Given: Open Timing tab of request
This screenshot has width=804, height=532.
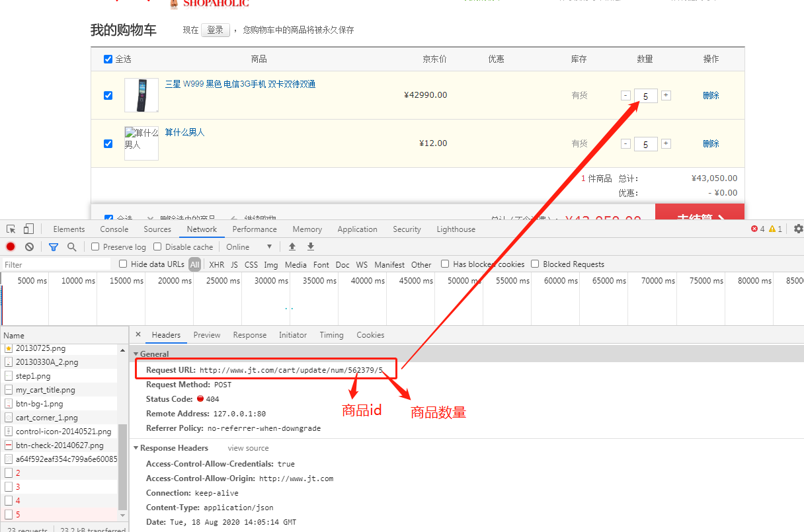Looking at the screenshot, I should [331, 335].
